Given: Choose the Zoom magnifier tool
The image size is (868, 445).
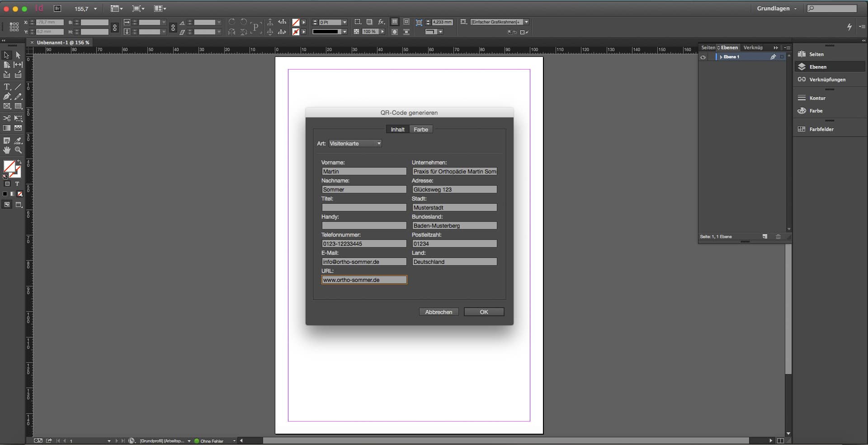Looking at the screenshot, I should (x=18, y=150).
